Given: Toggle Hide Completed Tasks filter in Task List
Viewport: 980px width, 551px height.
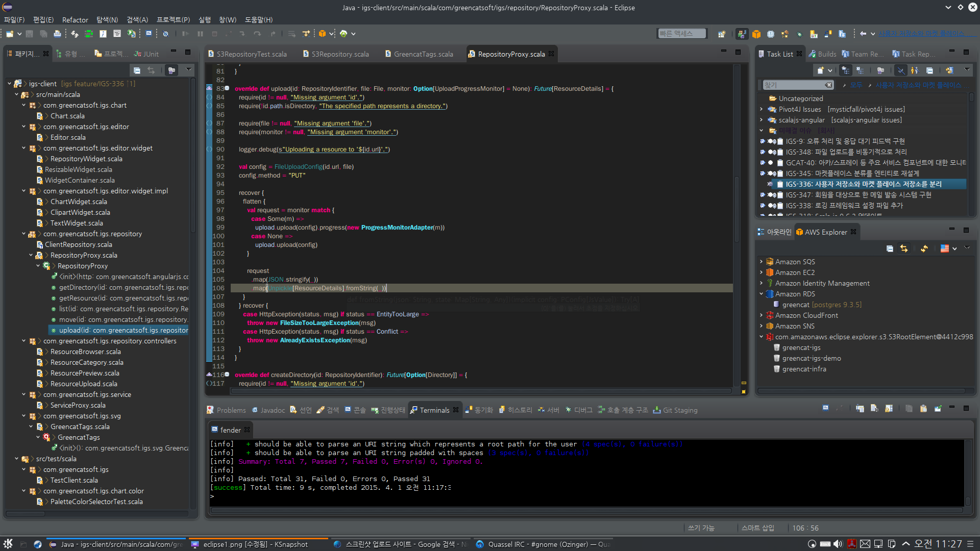Looking at the screenshot, I should [901, 70].
